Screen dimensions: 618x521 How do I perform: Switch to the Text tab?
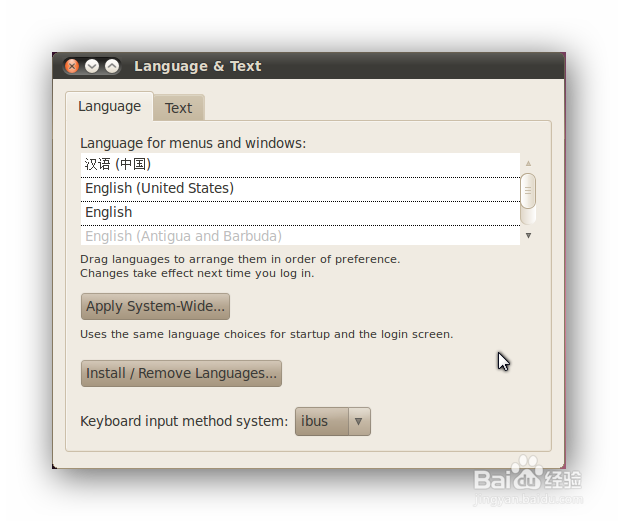[179, 108]
